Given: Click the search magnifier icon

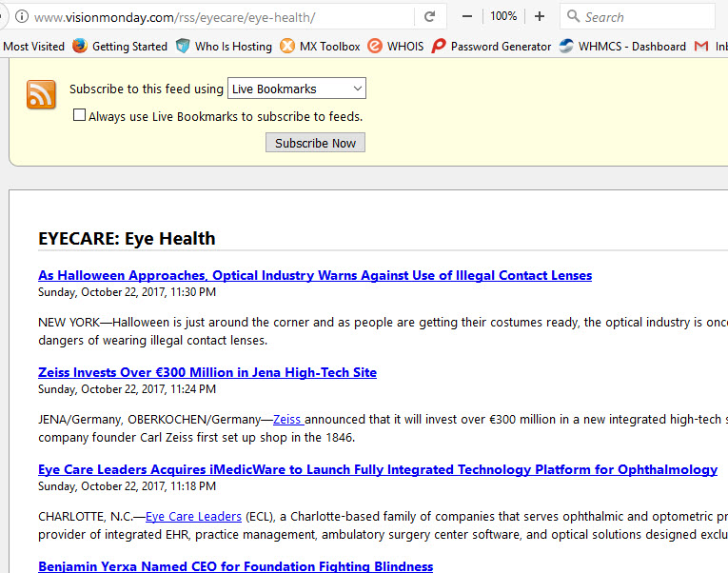Looking at the screenshot, I should pos(574,16).
